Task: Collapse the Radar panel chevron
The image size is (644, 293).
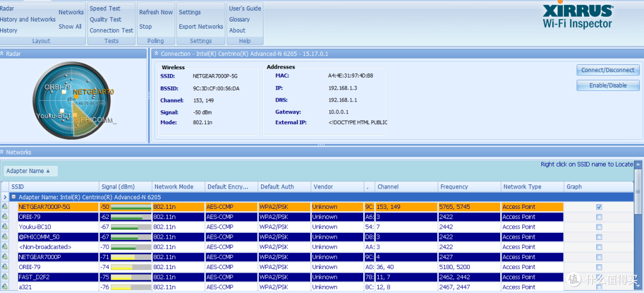Action: coord(2,54)
